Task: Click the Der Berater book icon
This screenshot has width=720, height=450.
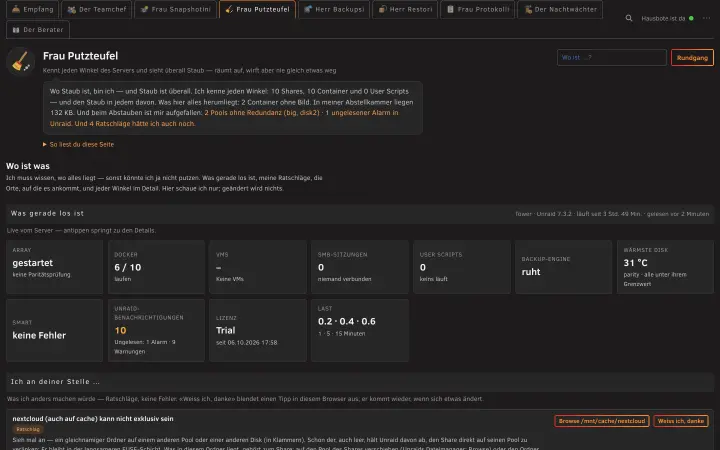Action: 16,30
